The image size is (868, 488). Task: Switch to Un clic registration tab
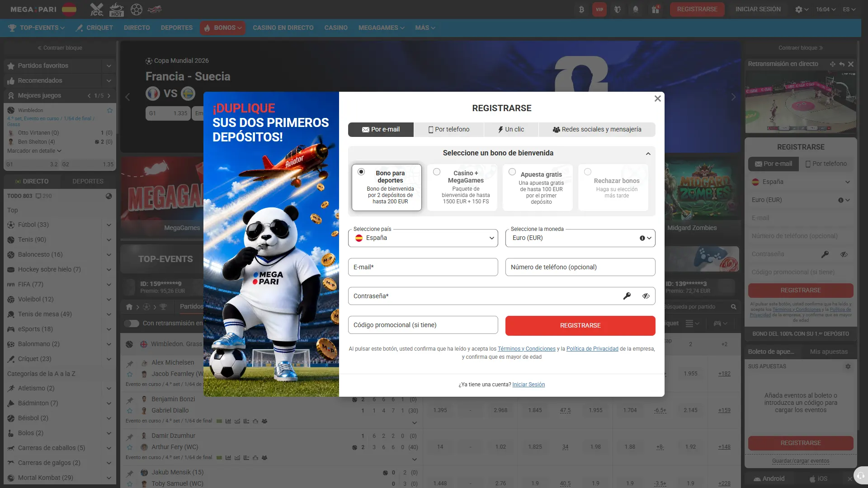511,130
